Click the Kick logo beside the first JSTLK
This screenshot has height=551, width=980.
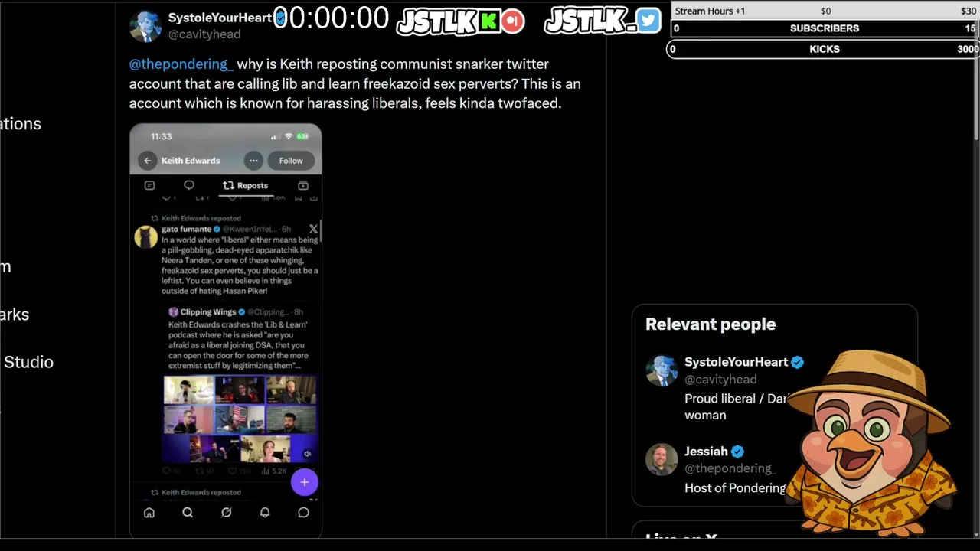[488, 21]
